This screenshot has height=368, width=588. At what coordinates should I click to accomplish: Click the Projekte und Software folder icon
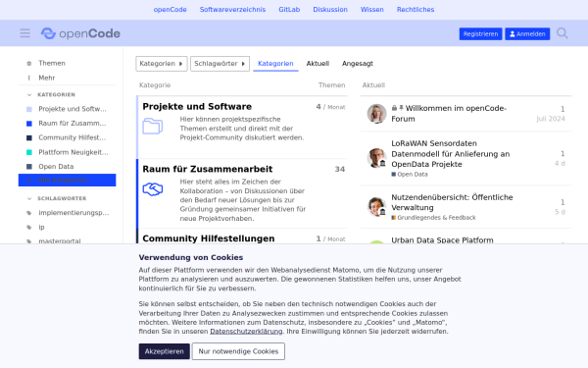[153, 126]
